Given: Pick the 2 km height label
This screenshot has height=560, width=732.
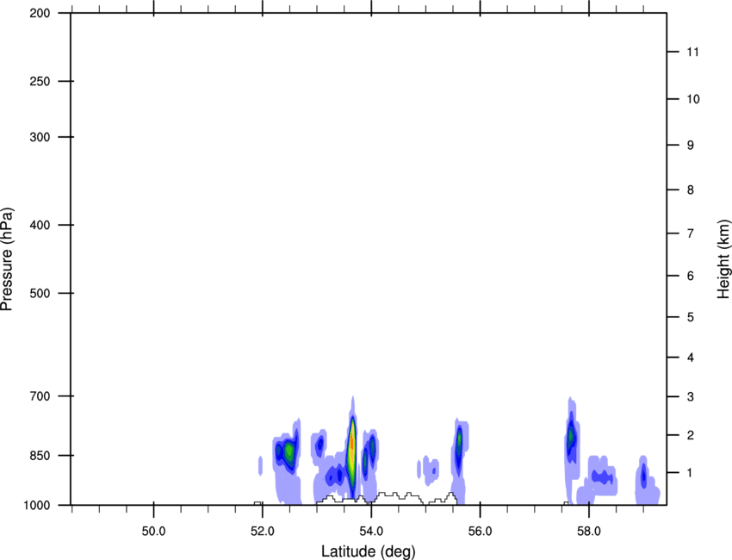Looking at the screenshot, I should [x=691, y=435].
